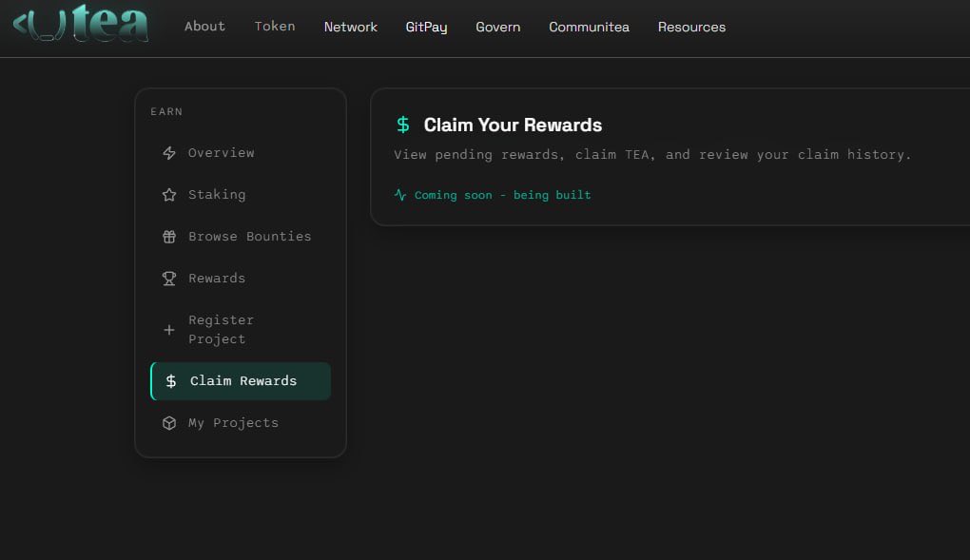Image resolution: width=970 pixels, height=560 pixels.
Task: Select the Claim Rewards sidebar item
Action: coord(241,381)
